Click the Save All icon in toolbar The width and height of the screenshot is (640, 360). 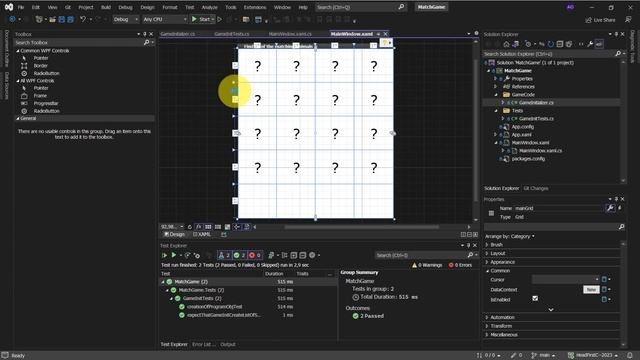click(x=70, y=19)
